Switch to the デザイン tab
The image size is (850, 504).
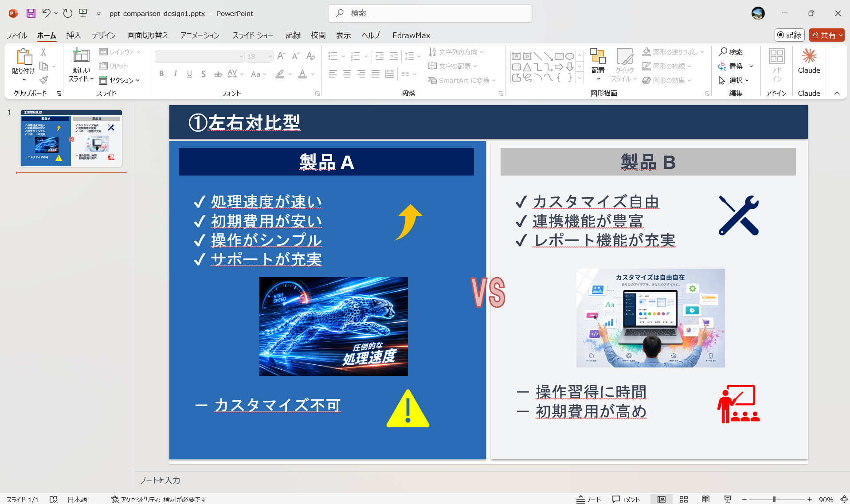tap(104, 35)
